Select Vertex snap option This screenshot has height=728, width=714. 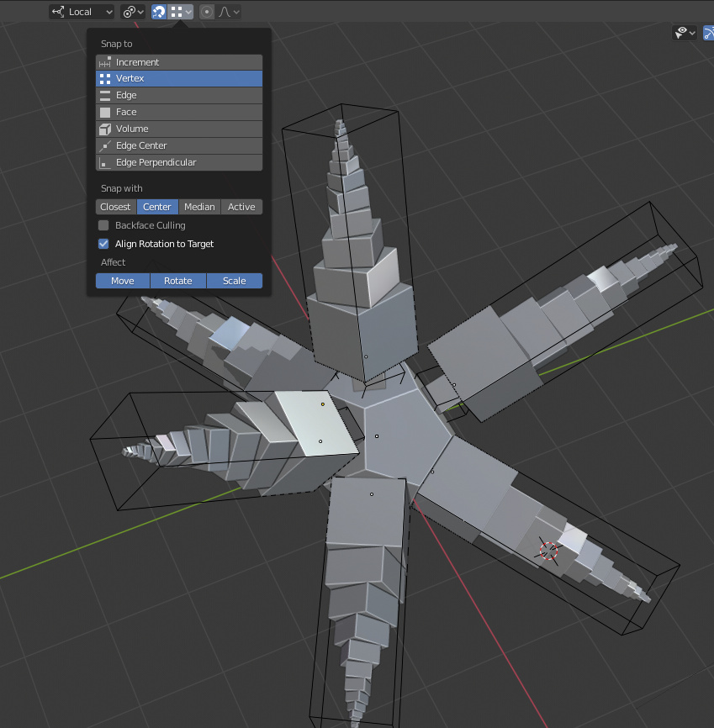coord(179,78)
